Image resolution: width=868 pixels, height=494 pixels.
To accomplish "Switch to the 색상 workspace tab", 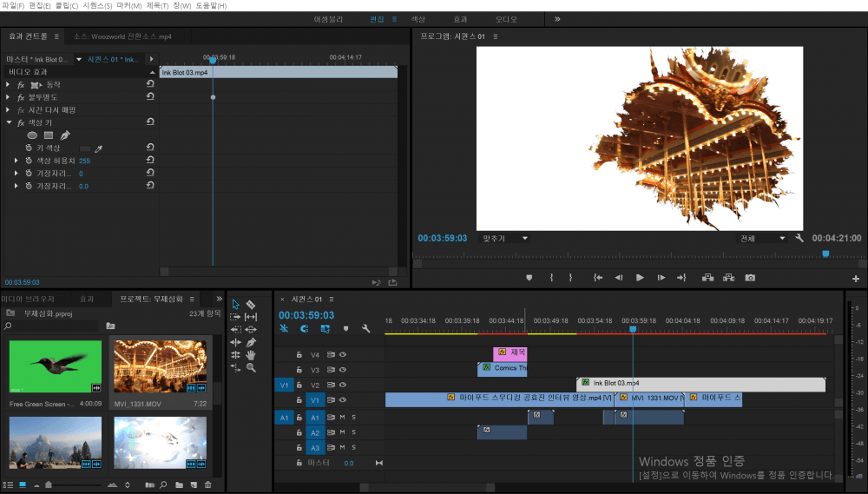I will [x=418, y=18].
